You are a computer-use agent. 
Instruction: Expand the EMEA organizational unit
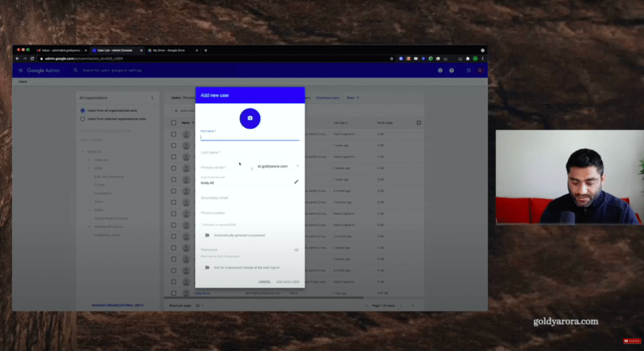(89, 210)
